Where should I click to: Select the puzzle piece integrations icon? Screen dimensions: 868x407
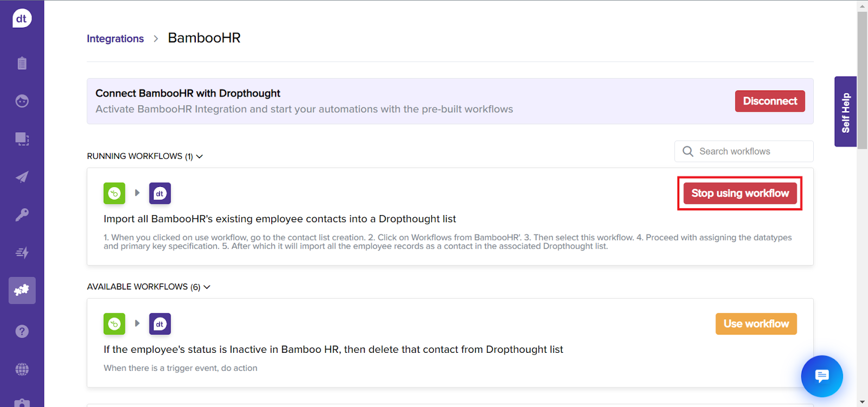click(x=22, y=290)
